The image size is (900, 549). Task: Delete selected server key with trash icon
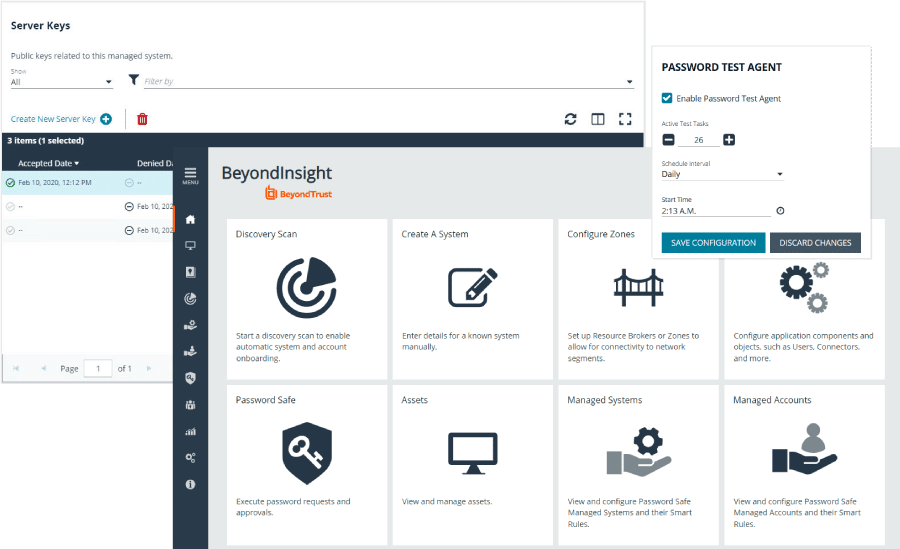click(142, 119)
